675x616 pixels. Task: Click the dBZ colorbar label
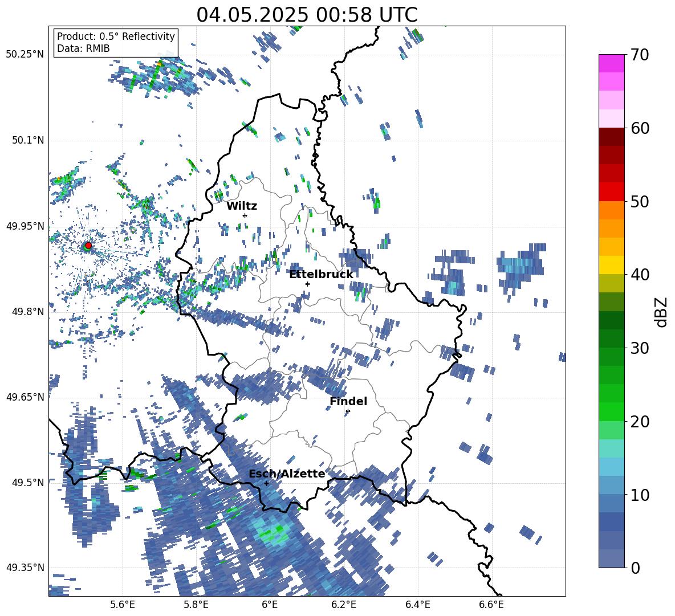(x=661, y=312)
